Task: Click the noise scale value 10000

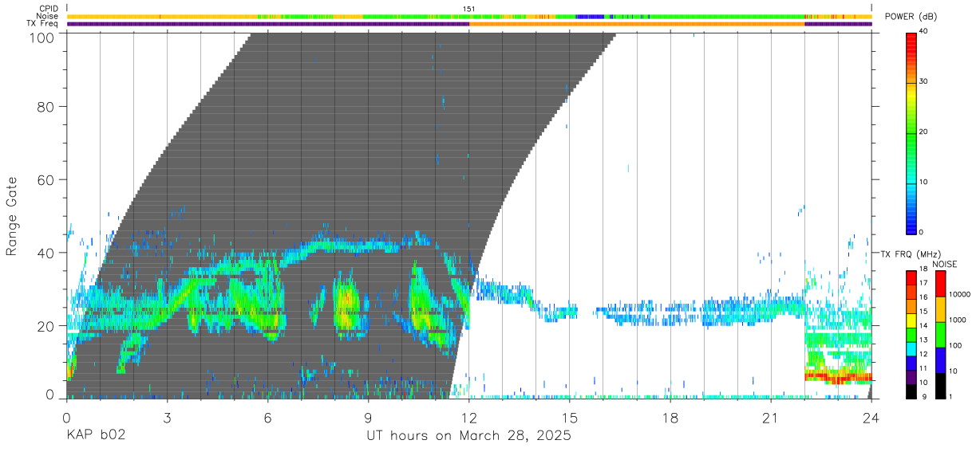Action: [958, 294]
